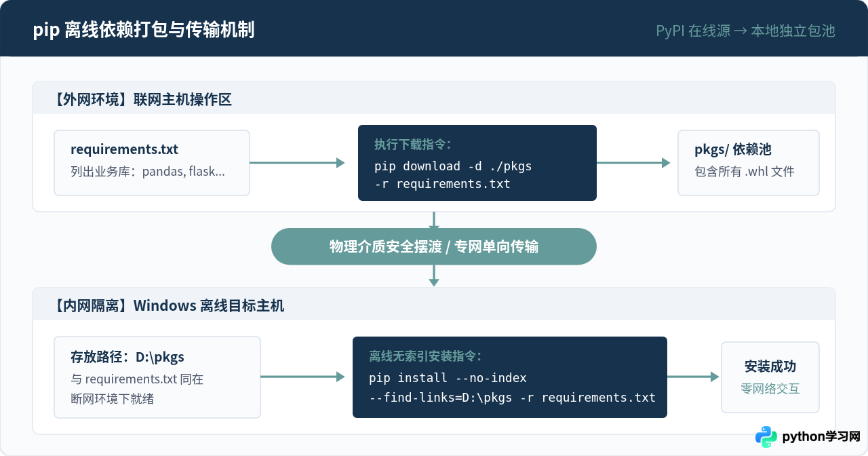The height and width of the screenshot is (456, 868).
Task: Click the '物理介质安全摆渡 / 专网单向传输' pill
Action: tap(434, 246)
